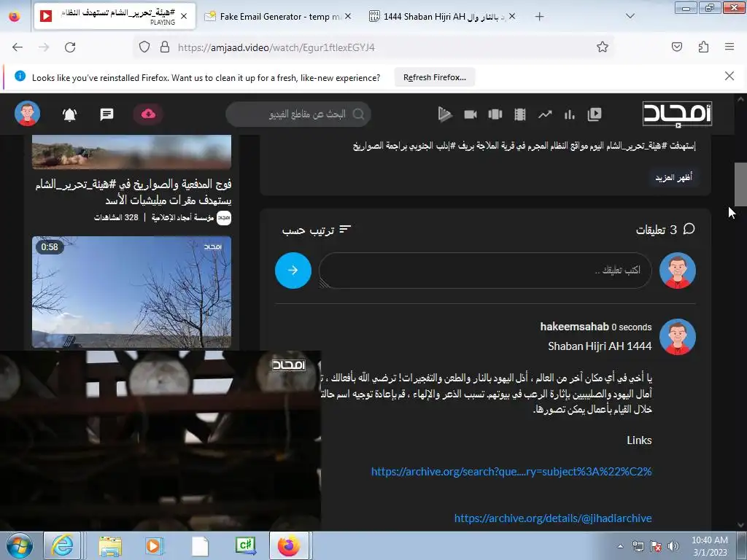Open Firefox application menu
The image size is (747, 560).
point(729,47)
